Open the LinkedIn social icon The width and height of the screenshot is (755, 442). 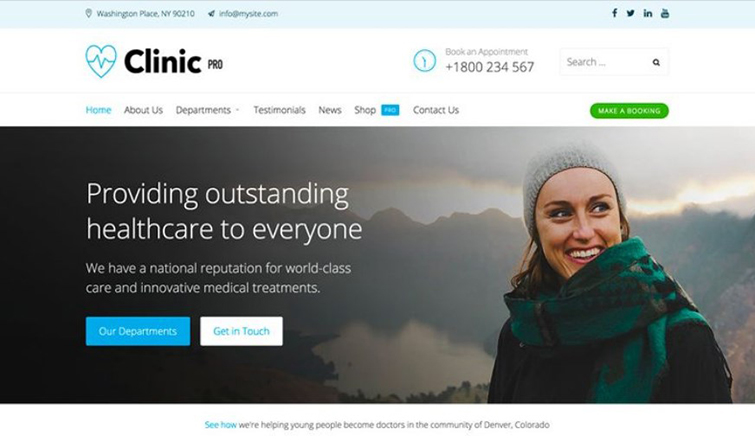(x=648, y=13)
